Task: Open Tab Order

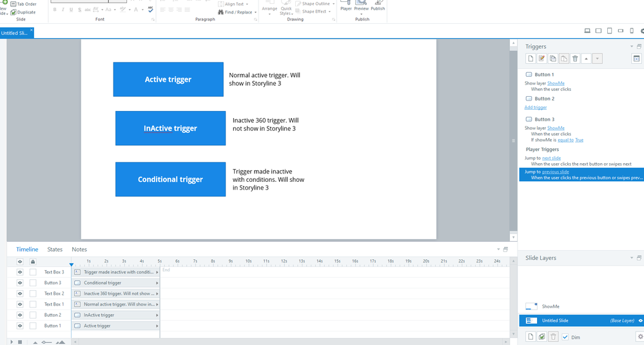Action: click(23, 4)
